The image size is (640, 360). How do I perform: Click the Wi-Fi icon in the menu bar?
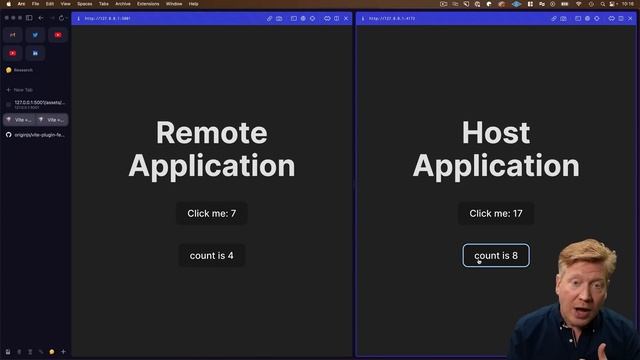pyautogui.click(x=578, y=4)
